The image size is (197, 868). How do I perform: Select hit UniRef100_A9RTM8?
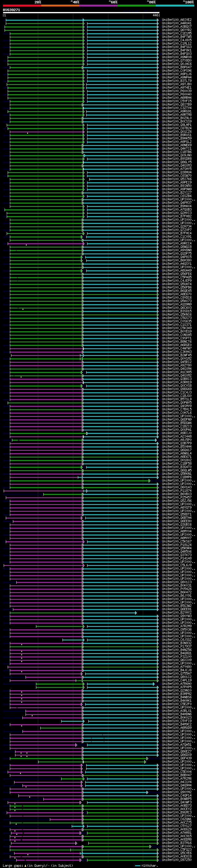coord(177,115)
